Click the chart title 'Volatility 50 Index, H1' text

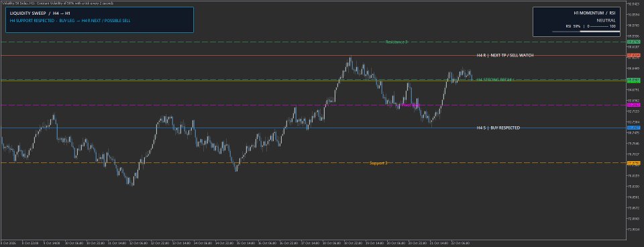pyautogui.click(x=17, y=3)
